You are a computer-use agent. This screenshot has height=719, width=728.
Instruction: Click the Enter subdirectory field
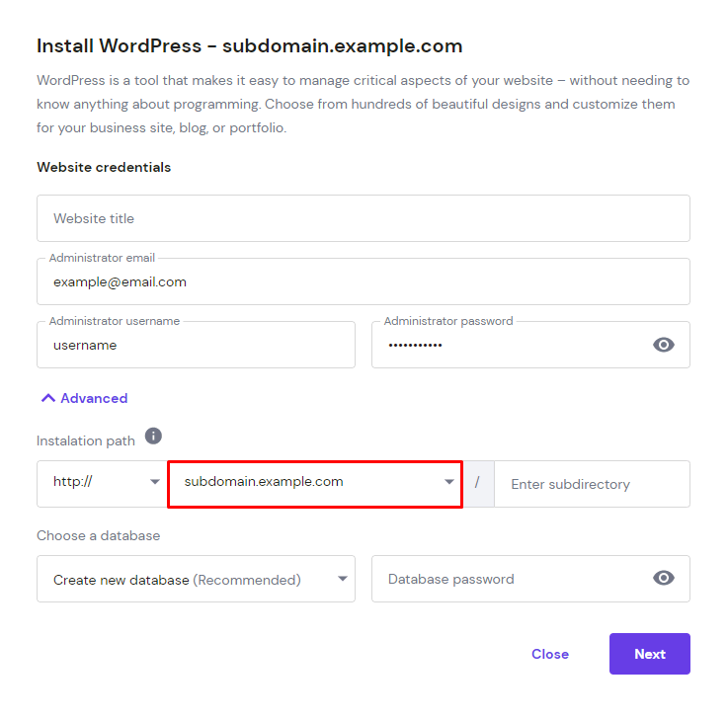[x=592, y=484]
